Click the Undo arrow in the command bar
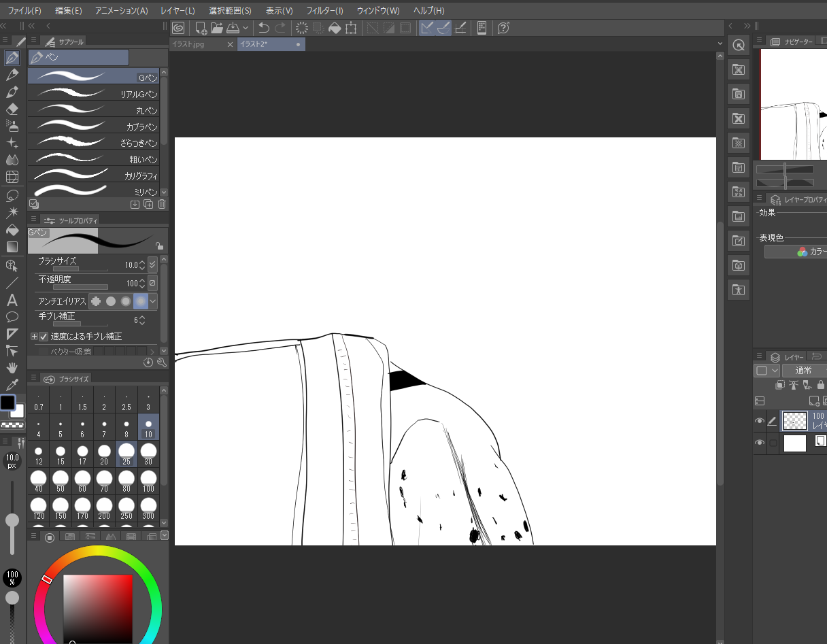This screenshot has height=644, width=827. pos(264,28)
